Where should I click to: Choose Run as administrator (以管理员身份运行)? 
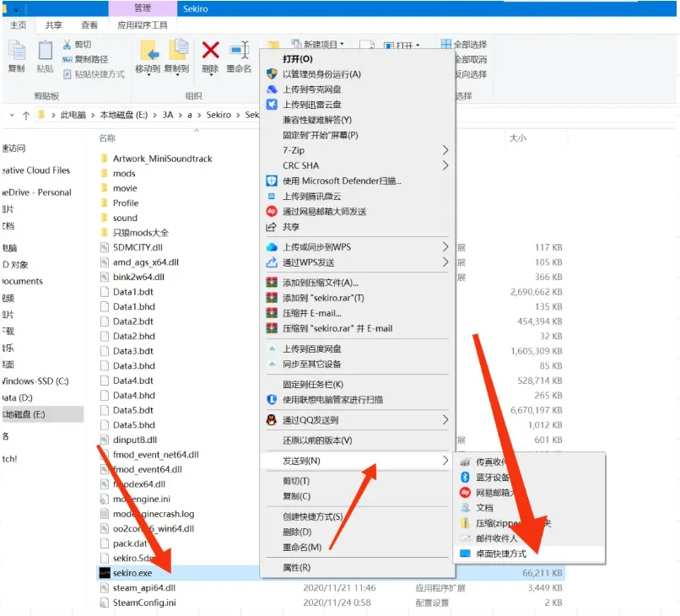click(358, 74)
